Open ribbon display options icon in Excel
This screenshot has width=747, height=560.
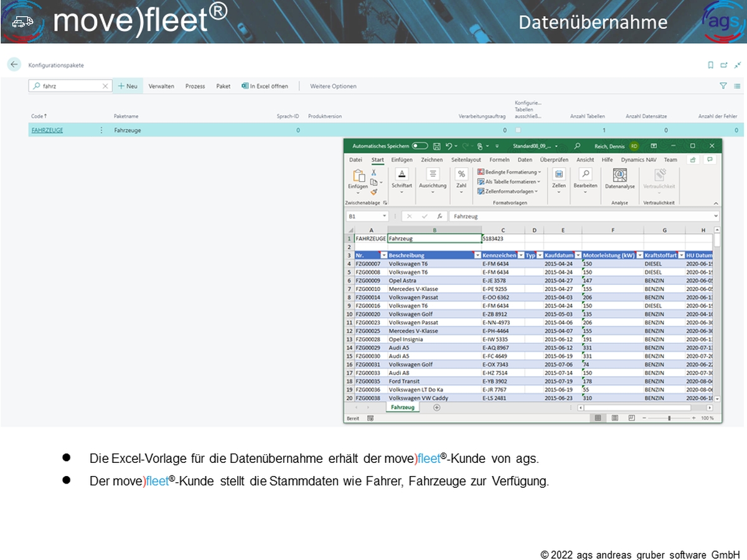pyautogui.click(x=654, y=146)
